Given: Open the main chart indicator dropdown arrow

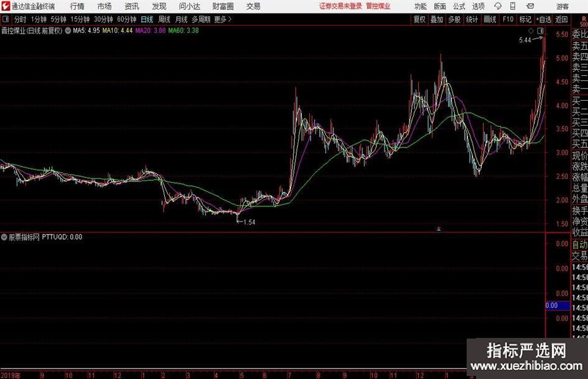Looking at the screenshot, I should coord(68,30).
